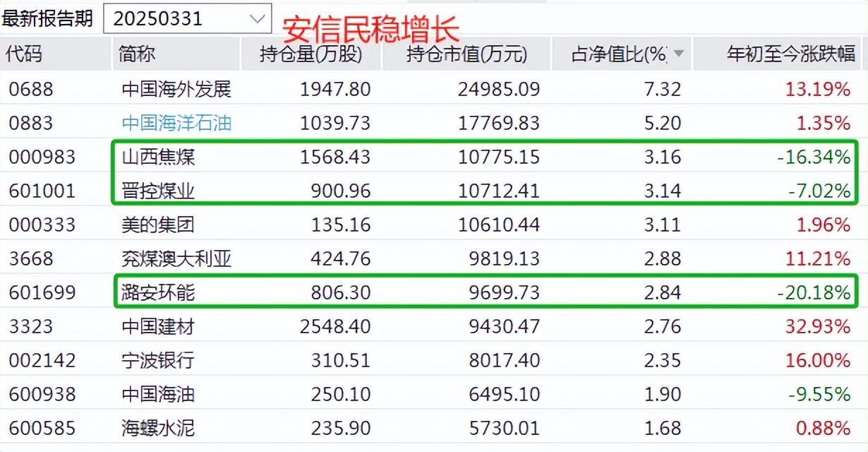Image resolution: width=868 pixels, height=452 pixels.
Task: Click stock code 3668
Action: click(x=31, y=258)
